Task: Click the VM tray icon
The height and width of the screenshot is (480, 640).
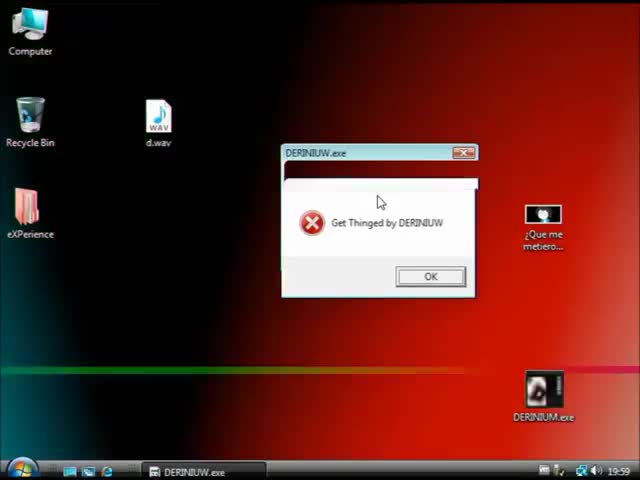Action: pyautogui.click(x=545, y=471)
